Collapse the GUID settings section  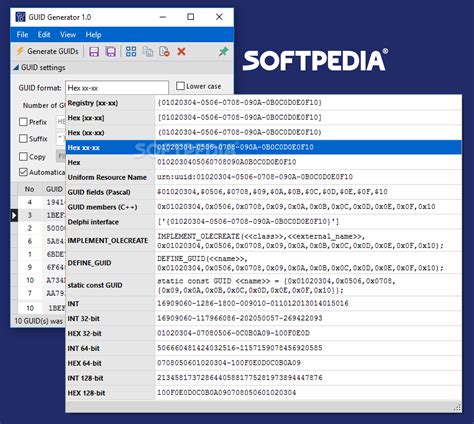tap(16, 68)
